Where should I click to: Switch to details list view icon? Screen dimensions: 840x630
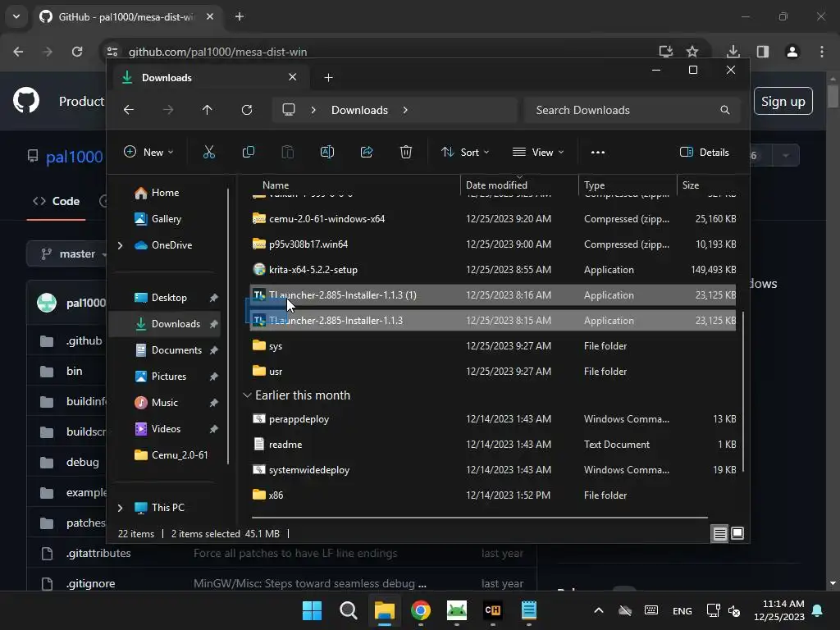click(x=719, y=533)
